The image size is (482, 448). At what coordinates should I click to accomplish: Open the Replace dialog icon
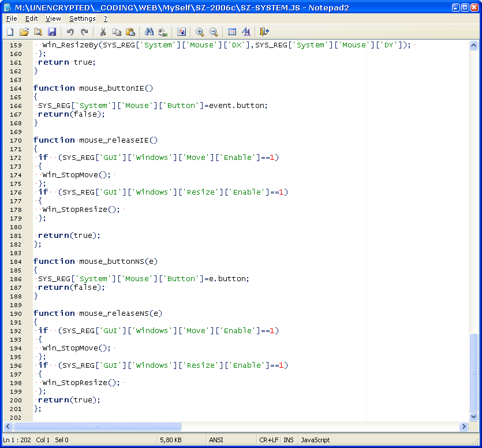coord(163,32)
